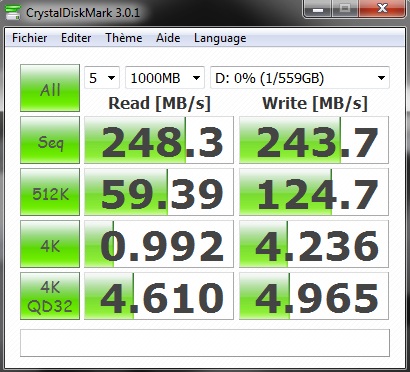The image size is (410, 372).
Task: Click the Seq read result 248.3
Action: click(159, 140)
